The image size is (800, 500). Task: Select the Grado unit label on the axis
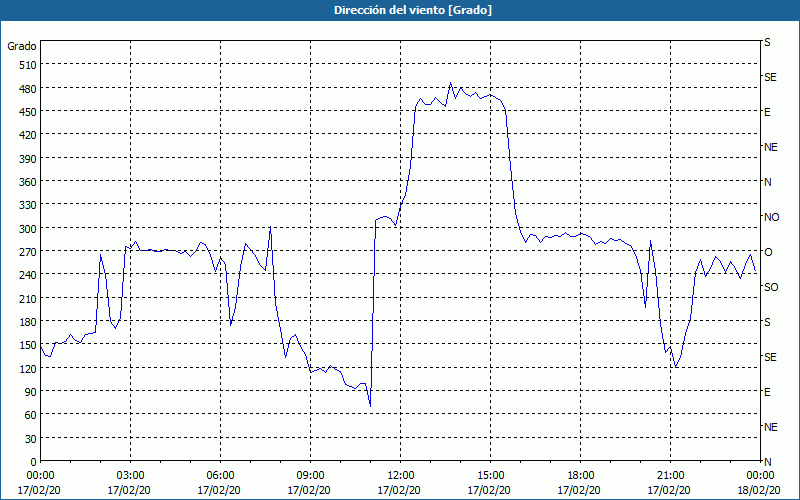click(x=21, y=46)
